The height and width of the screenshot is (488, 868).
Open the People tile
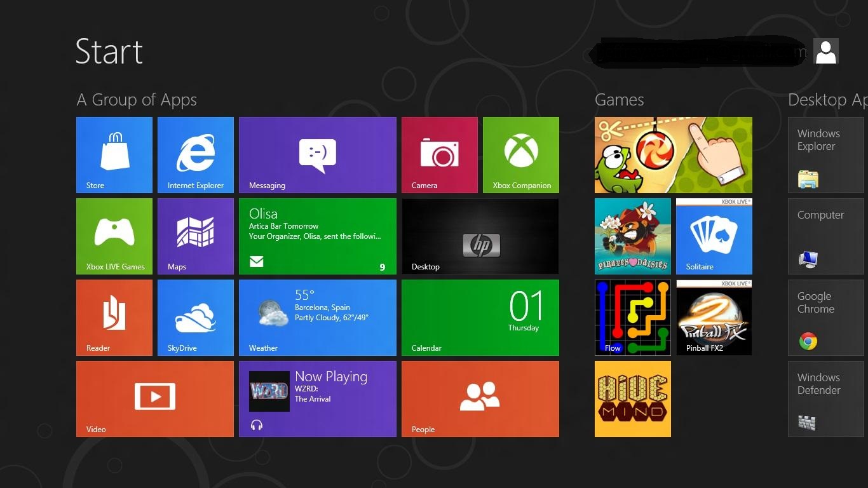(x=480, y=399)
